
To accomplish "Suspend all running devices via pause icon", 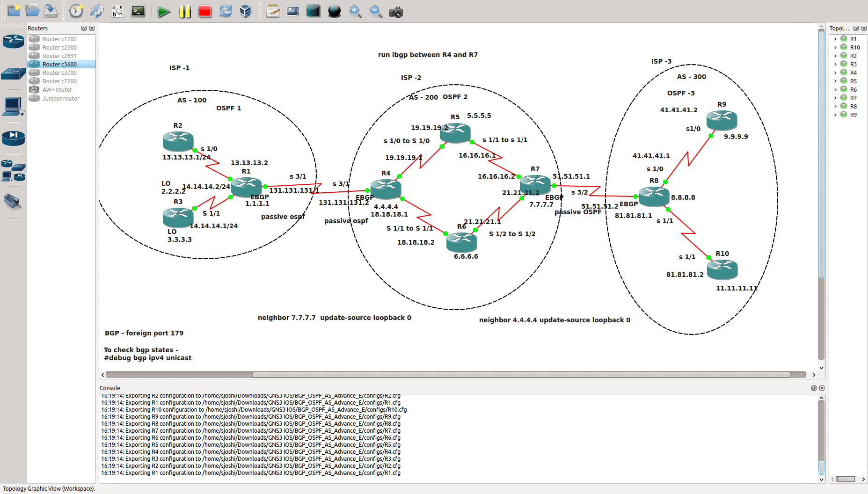I will point(184,11).
